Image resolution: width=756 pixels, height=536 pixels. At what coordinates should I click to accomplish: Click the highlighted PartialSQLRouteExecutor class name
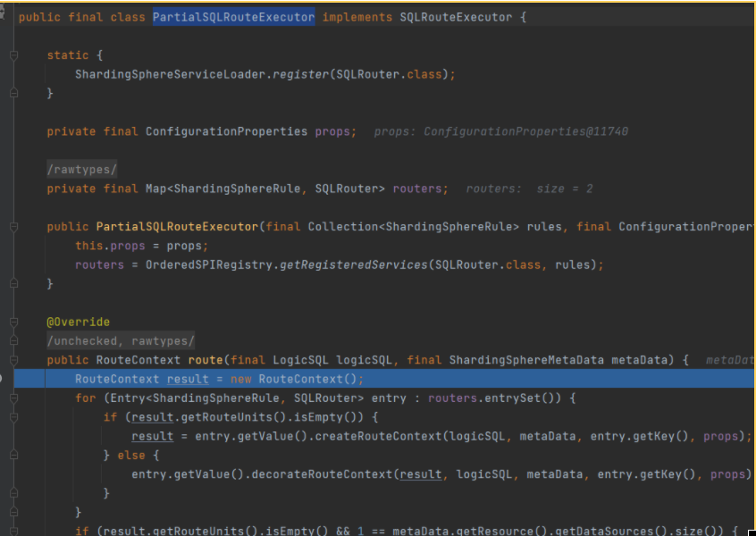(x=233, y=18)
